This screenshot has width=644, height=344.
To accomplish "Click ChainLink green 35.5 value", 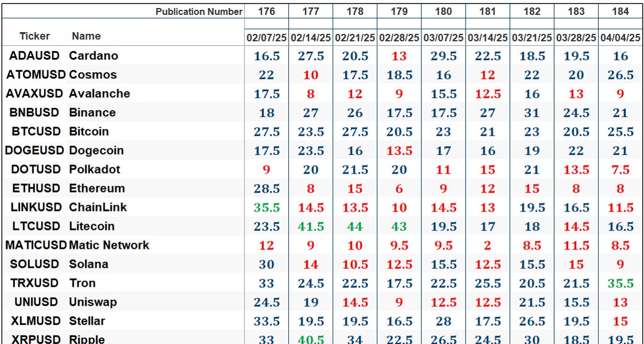I will pos(267,208).
